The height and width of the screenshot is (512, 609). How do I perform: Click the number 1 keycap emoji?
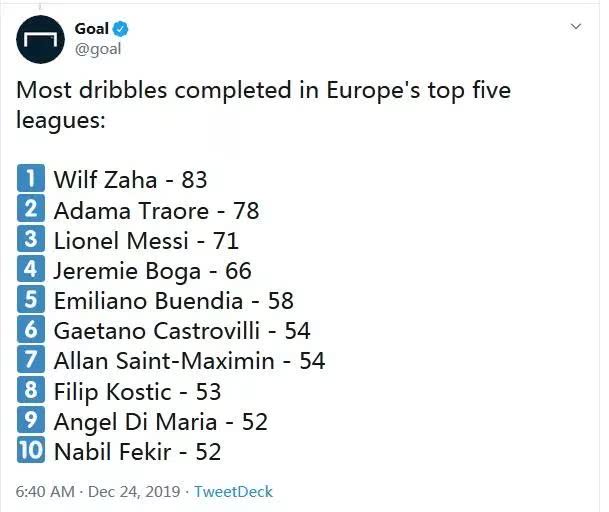point(31,178)
